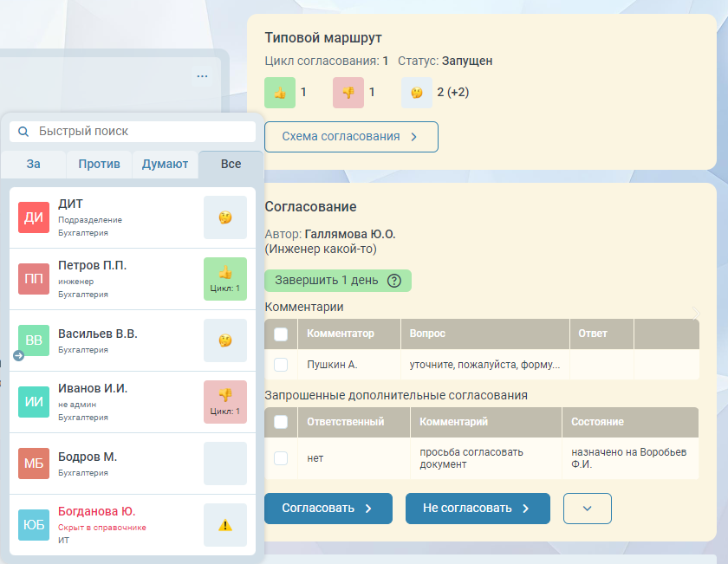Check the row assigned to Воробьев Ф.И.

pos(281,458)
